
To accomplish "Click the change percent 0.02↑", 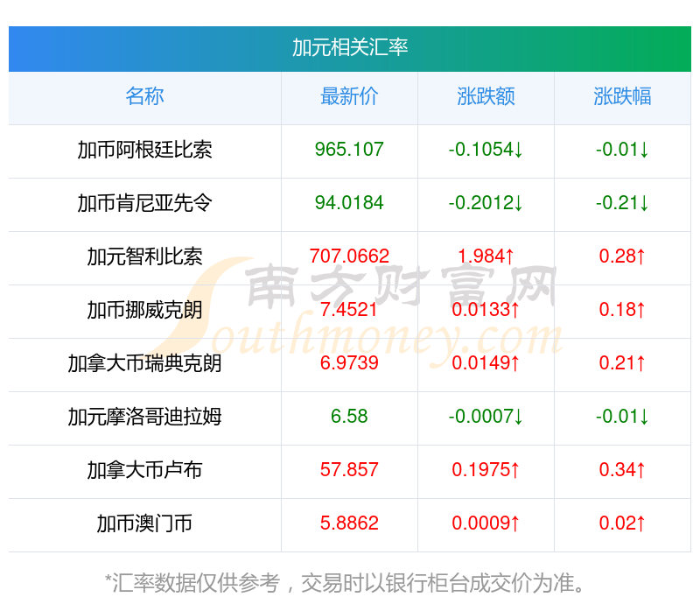I will [x=622, y=523].
